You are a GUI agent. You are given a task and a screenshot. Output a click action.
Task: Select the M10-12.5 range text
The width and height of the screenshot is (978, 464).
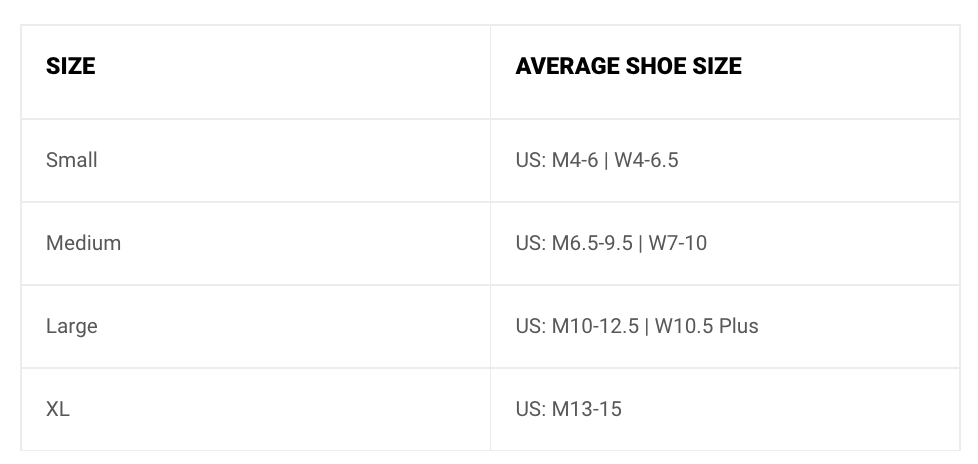point(595,326)
